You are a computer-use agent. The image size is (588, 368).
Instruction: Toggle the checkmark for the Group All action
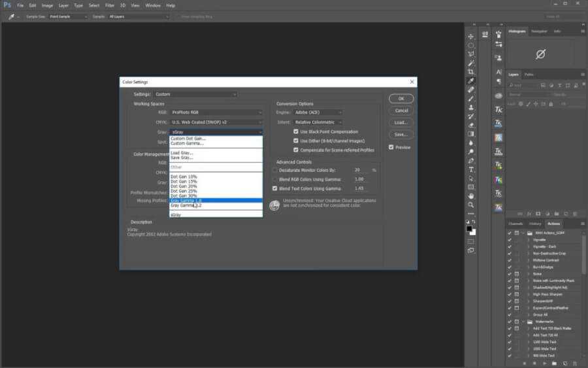coord(509,315)
